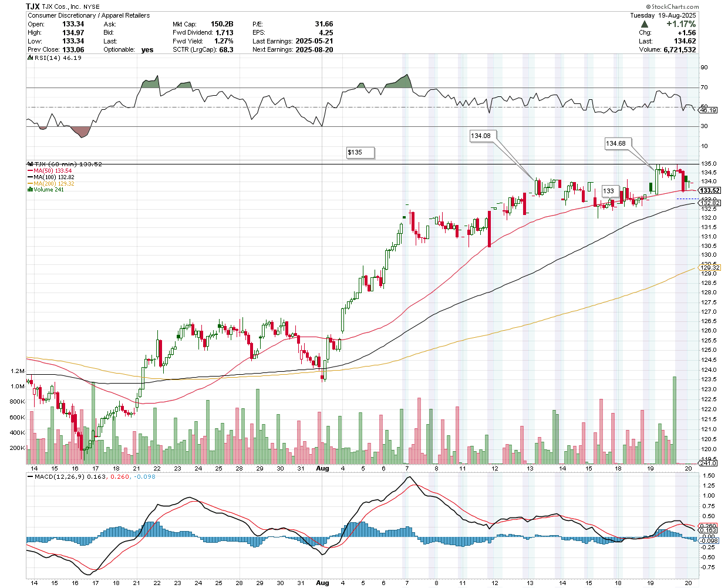Select the Prev Close value 133.06
728x588 pixels.
pyautogui.click(x=73, y=50)
